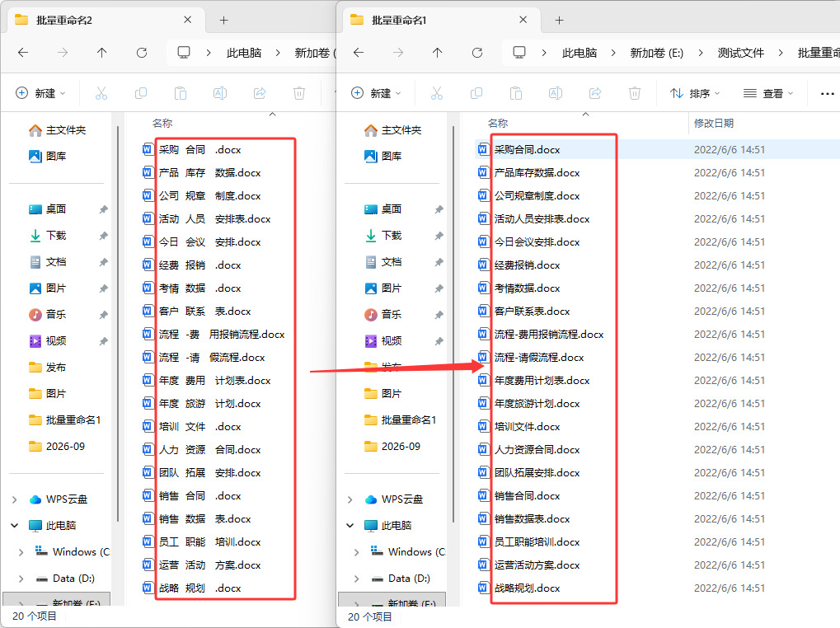Collapse 此电脑 in 批量重命名1 sidebar

coord(350,526)
